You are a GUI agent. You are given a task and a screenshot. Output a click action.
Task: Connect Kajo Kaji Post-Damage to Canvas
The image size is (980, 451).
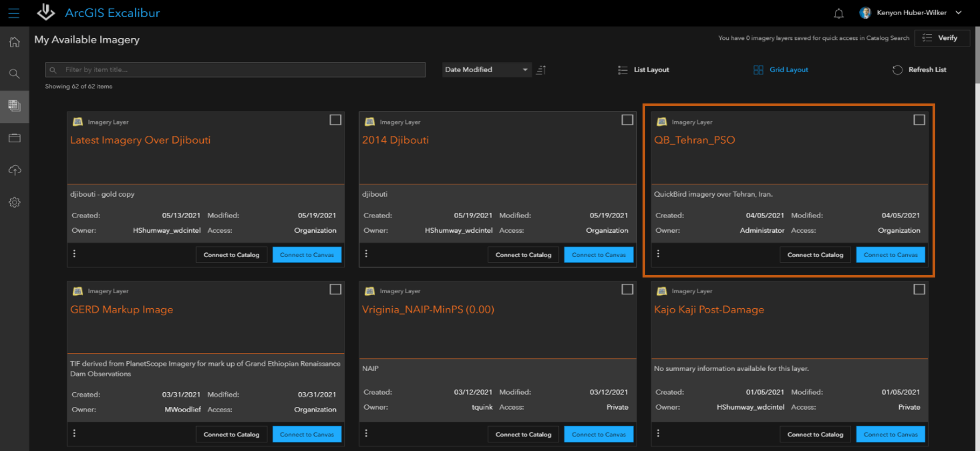[x=891, y=434]
